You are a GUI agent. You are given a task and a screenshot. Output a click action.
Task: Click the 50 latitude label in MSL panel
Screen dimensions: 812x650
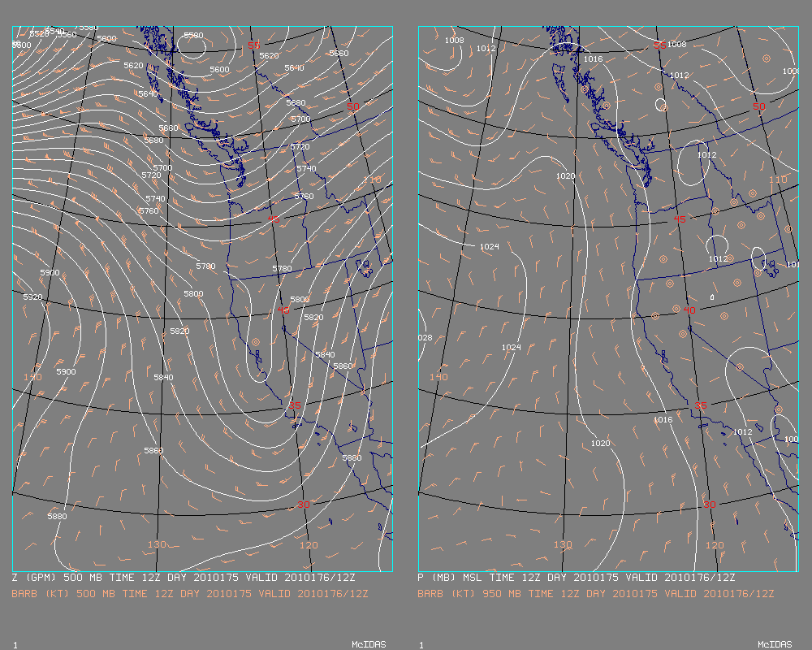758,106
